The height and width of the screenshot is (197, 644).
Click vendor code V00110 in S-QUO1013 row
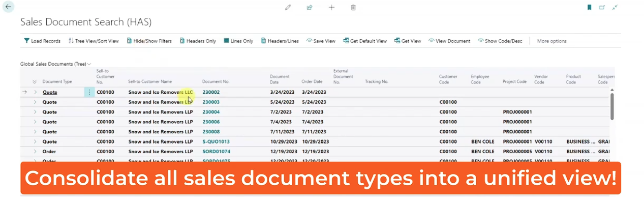[x=543, y=142]
